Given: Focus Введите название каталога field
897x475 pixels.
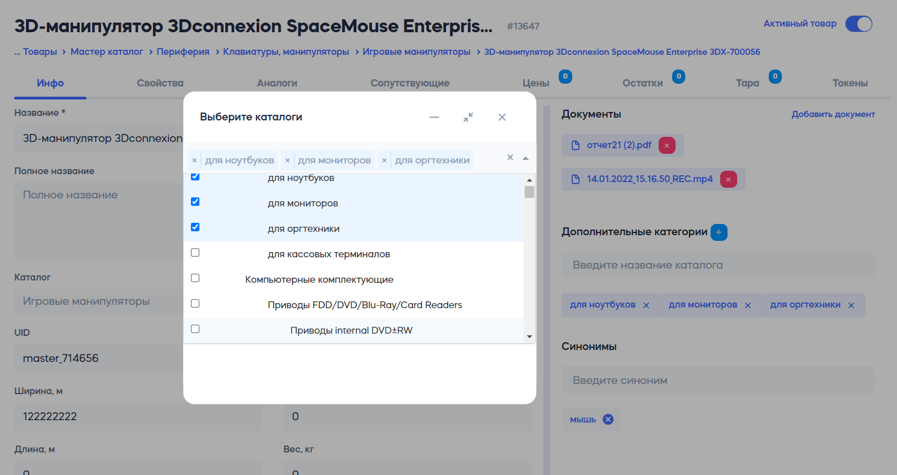Looking at the screenshot, I should tap(717, 266).
